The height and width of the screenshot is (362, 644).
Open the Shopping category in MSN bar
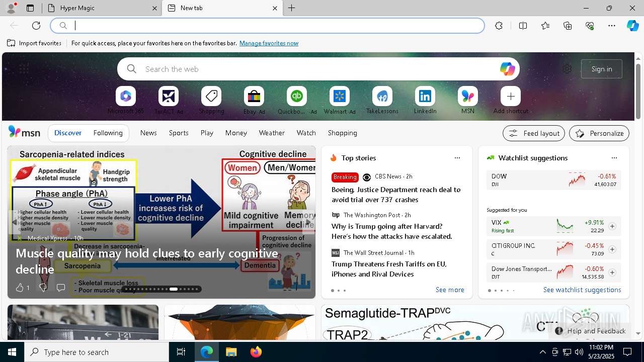pos(343,133)
